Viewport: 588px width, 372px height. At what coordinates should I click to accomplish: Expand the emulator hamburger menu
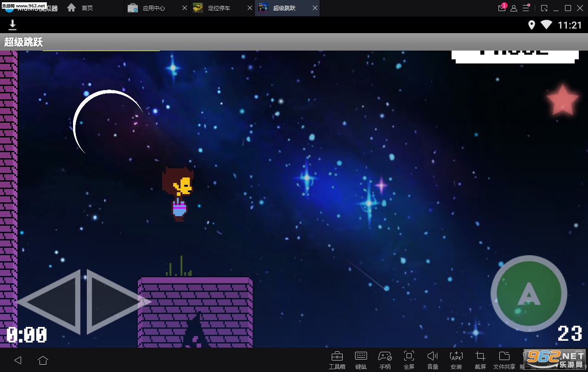pyautogui.click(x=526, y=8)
